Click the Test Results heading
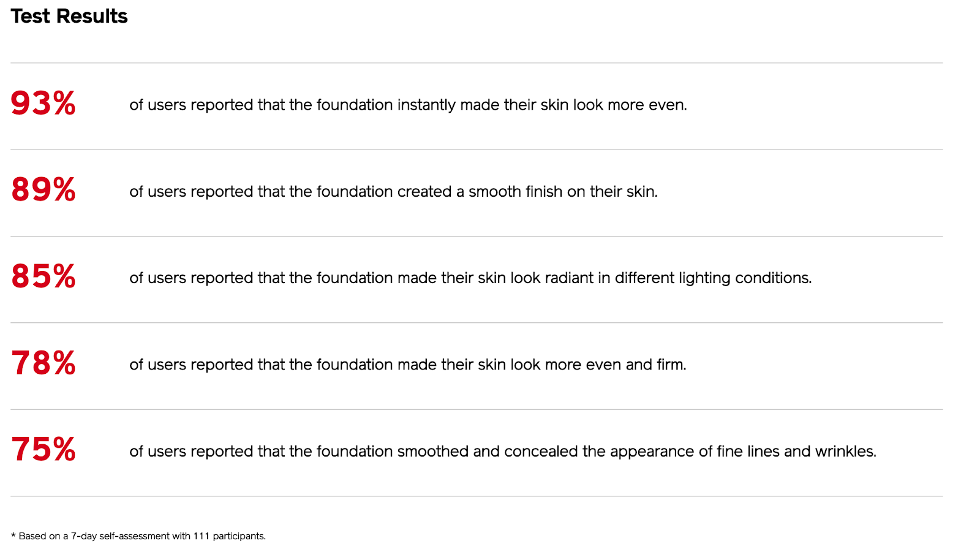The height and width of the screenshot is (546, 980). click(69, 17)
